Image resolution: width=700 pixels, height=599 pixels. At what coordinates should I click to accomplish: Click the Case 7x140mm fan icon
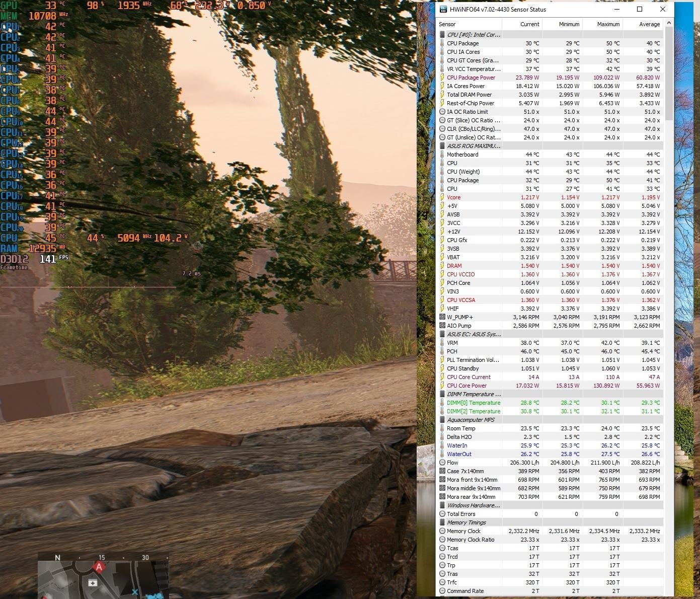442,471
